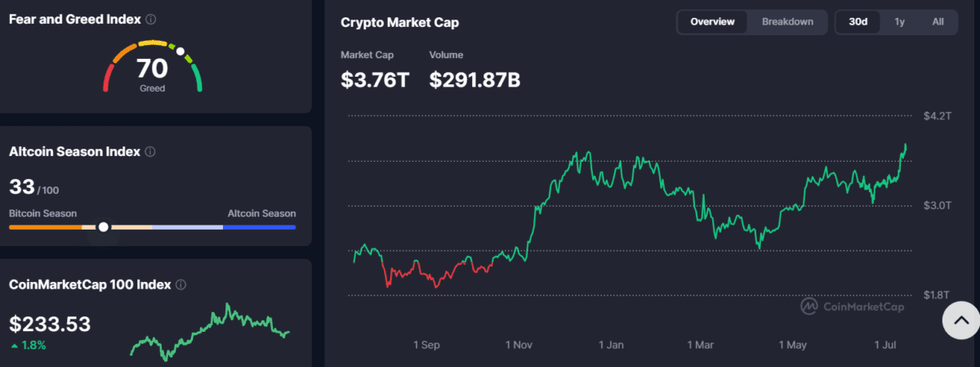Click info icon beside CoinMarketCap 100 Index
This screenshot has width=980, height=367.
tap(181, 285)
